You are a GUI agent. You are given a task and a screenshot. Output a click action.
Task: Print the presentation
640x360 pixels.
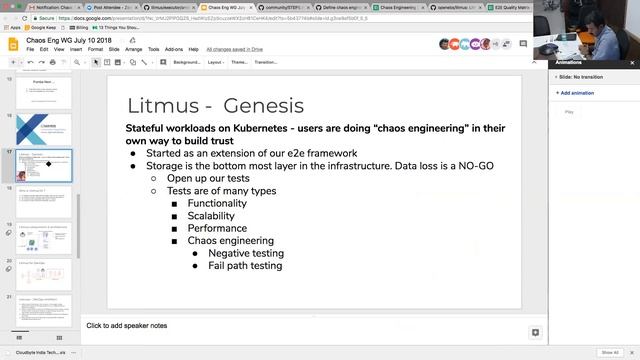[52, 62]
